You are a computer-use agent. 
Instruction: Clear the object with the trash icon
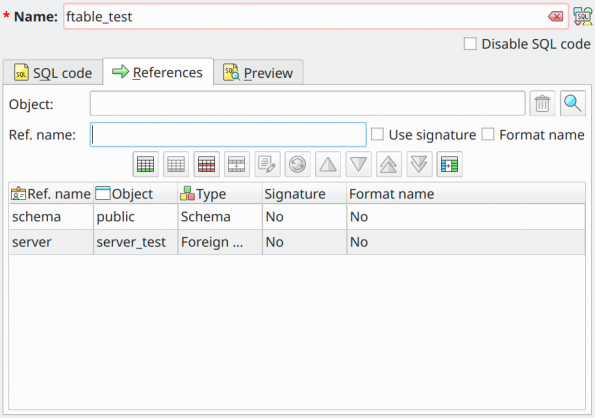[x=542, y=103]
